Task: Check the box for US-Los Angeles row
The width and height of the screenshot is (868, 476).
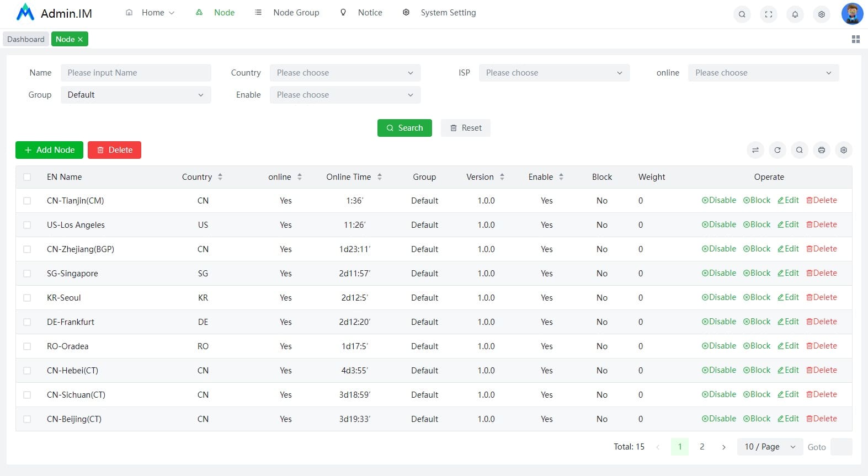Action: click(x=27, y=225)
